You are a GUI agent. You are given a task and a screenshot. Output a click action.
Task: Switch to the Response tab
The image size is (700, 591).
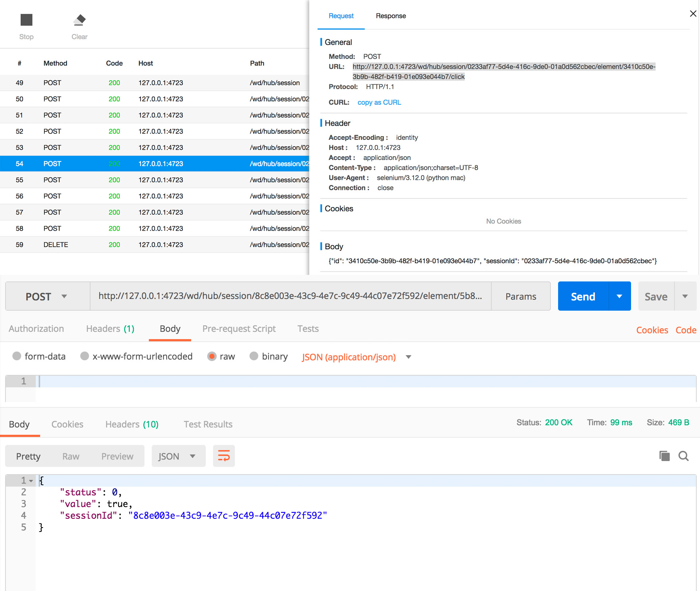tap(391, 16)
